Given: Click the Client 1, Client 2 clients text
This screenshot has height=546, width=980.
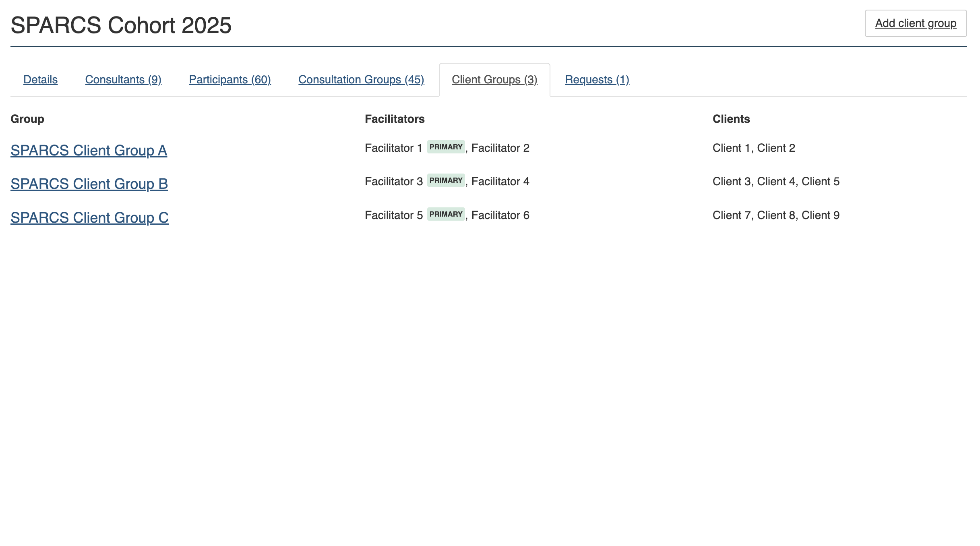Looking at the screenshot, I should click(x=754, y=148).
